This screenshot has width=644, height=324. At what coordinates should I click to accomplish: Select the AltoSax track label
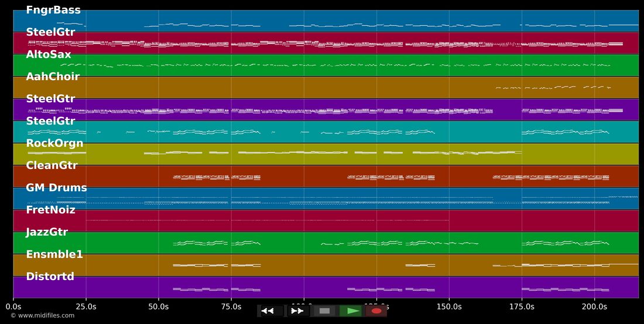pos(49,54)
